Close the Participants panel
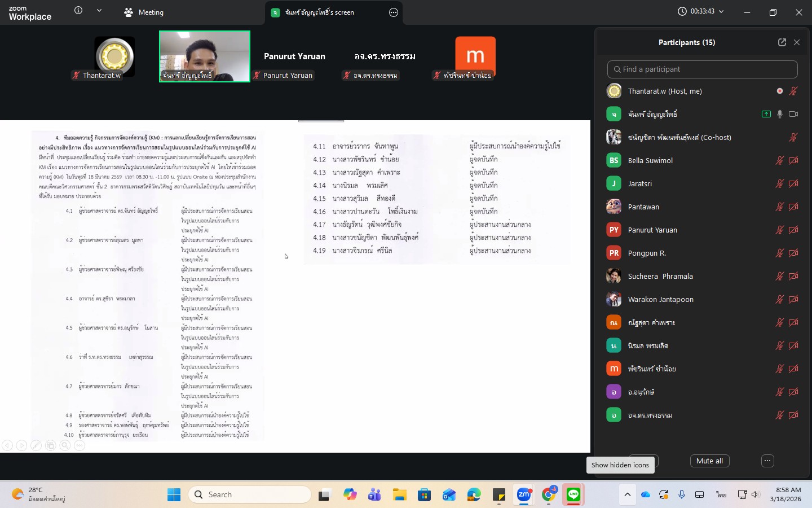 click(797, 42)
